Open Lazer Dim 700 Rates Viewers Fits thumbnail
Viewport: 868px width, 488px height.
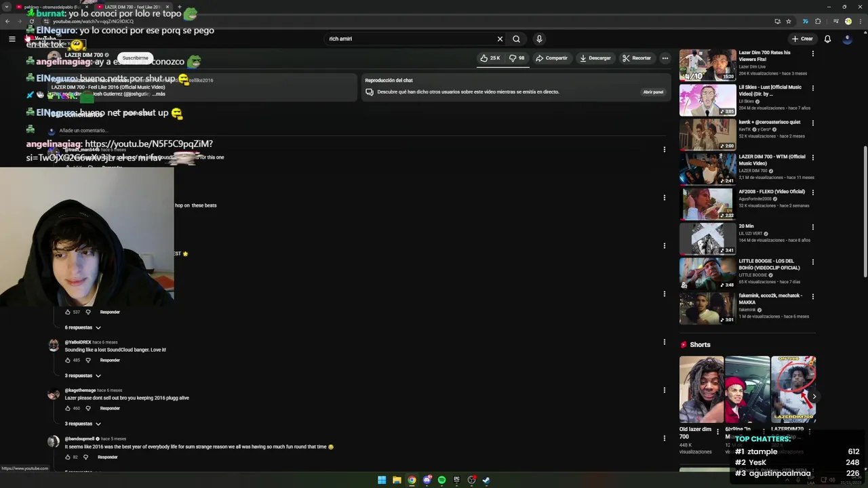[707, 65]
